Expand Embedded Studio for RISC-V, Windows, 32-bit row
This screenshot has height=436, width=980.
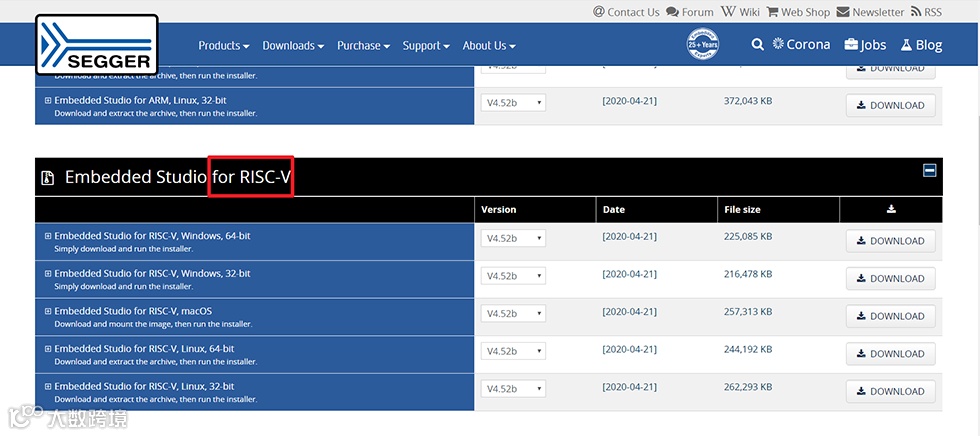coord(48,274)
